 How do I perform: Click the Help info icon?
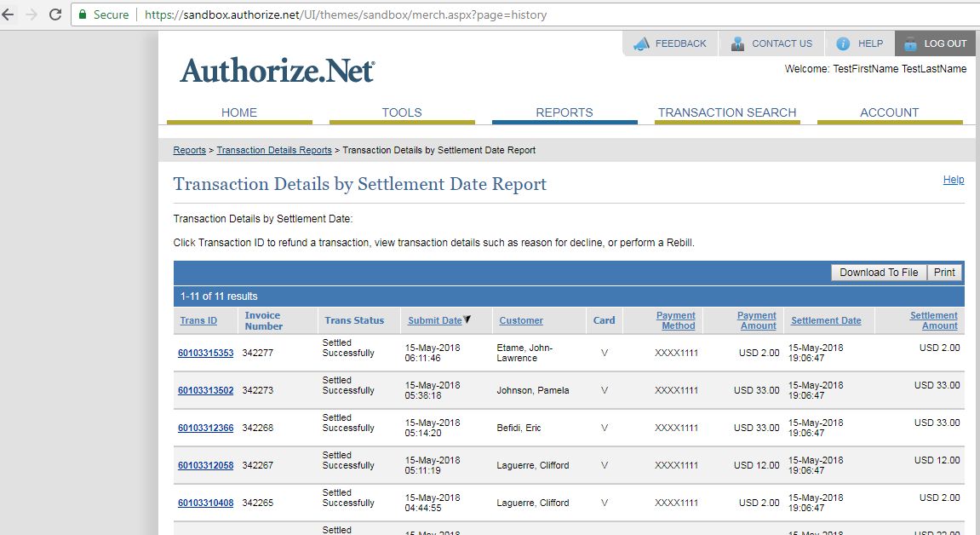(x=843, y=43)
